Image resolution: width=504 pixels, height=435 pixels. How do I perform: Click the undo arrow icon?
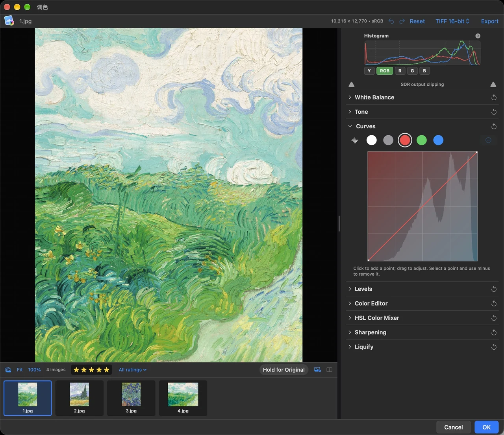click(391, 21)
